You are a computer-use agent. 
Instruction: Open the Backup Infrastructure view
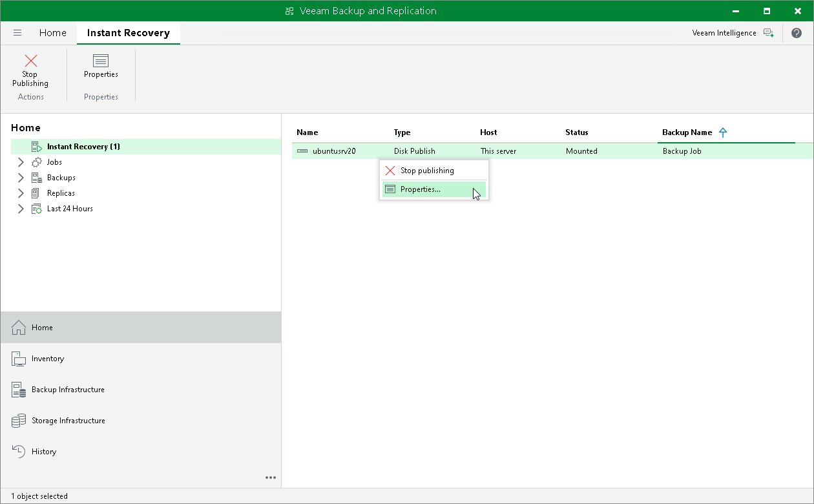point(141,390)
